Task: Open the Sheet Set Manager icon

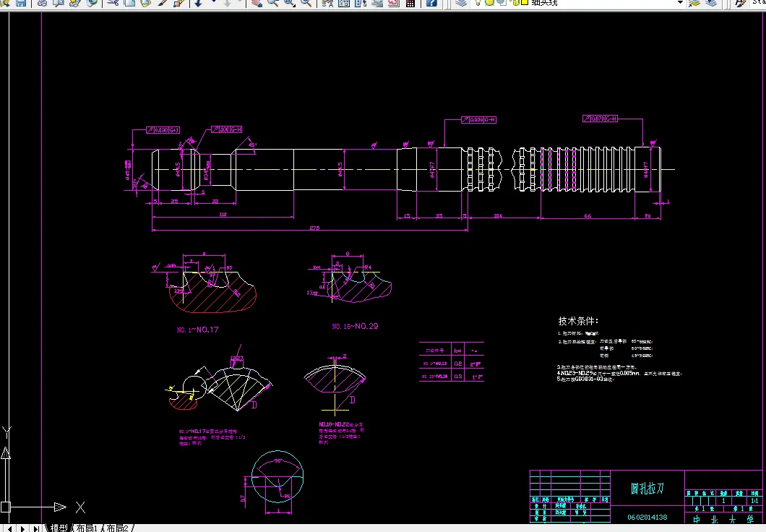Action: [x=377, y=3]
